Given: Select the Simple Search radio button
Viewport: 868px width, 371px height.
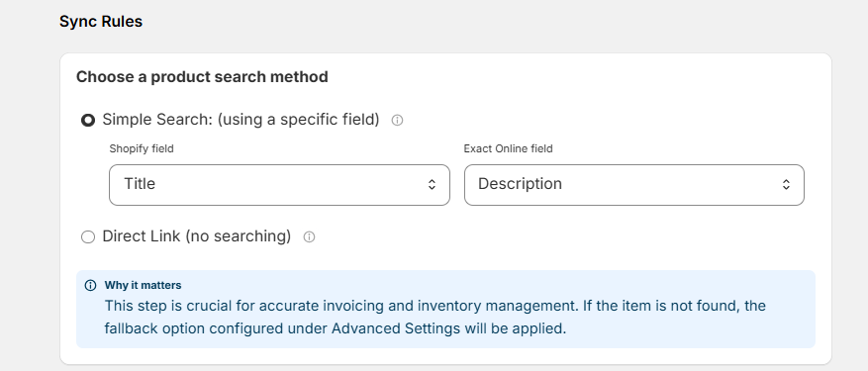Looking at the screenshot, I should 88,120.
